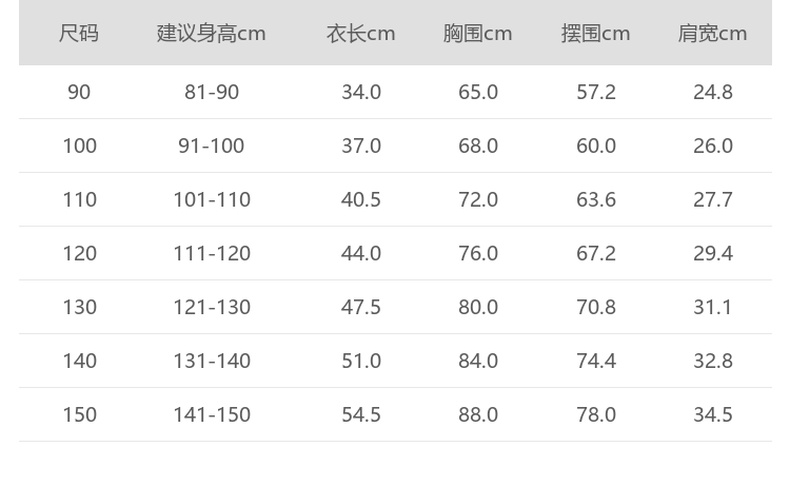Select size 90 in the first row
This screenshot has height=485, width=790.
[79, 92]
